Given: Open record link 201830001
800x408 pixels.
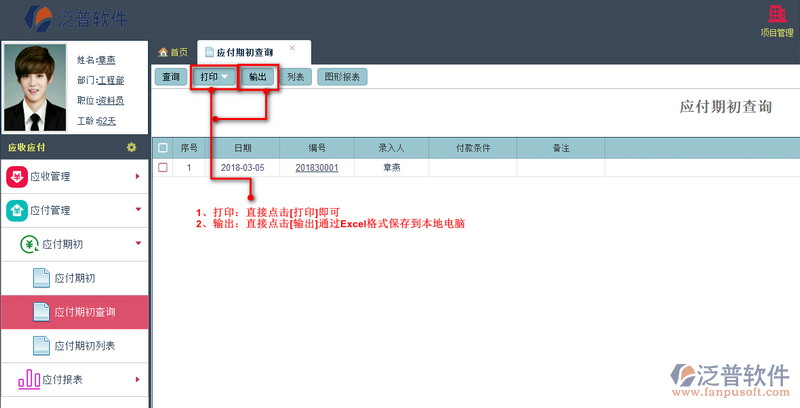Looking at the screenshot, I should [x=316, y=167].
